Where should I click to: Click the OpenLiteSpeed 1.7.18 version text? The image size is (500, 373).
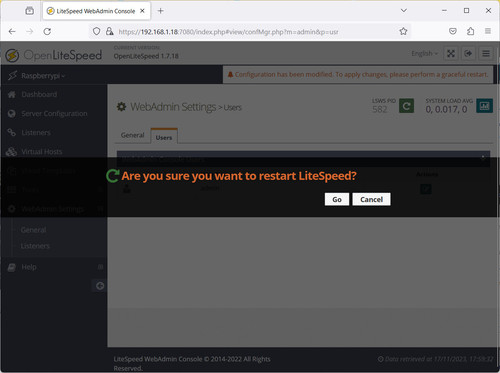(146, 56)
